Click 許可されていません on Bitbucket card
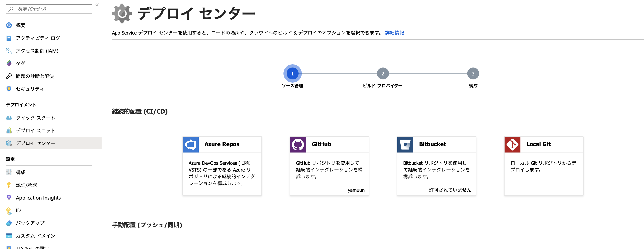The image size is (644, 249). (x=450, y=190)
